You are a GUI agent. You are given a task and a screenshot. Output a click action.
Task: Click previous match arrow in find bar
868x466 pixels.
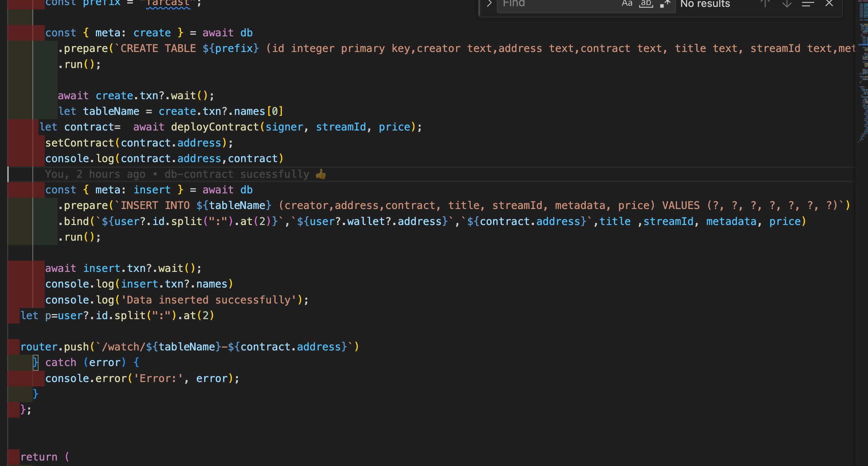click(x=763, y=5)
